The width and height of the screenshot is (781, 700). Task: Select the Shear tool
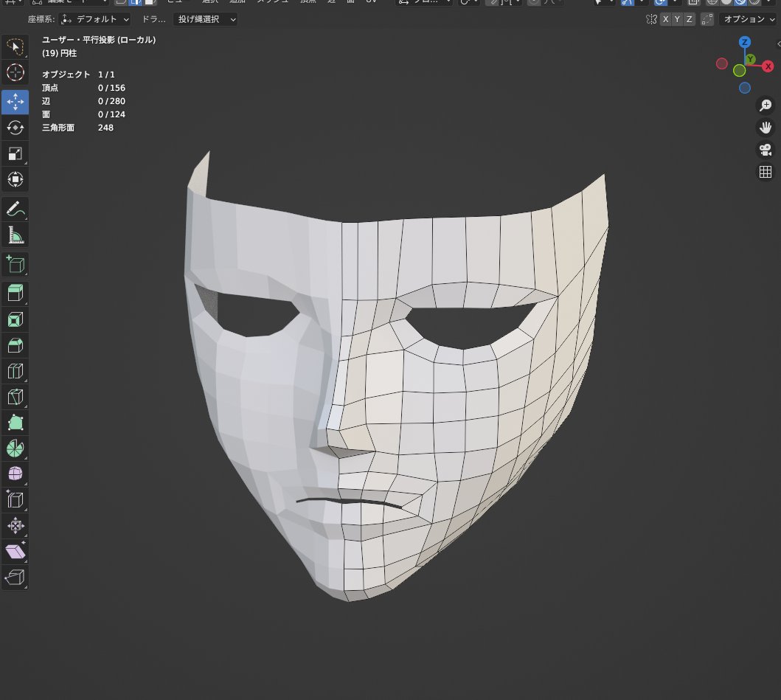coord(15,552)
